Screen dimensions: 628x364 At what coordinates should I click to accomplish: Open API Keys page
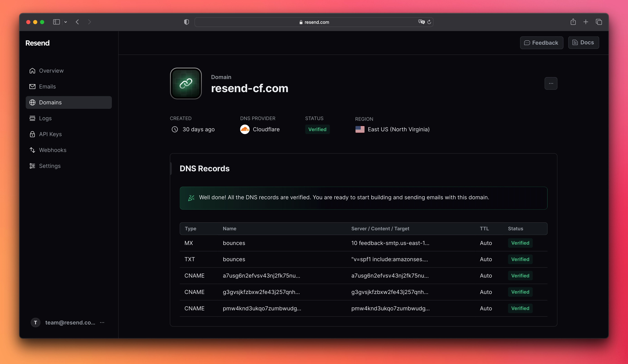click(69, 134)
